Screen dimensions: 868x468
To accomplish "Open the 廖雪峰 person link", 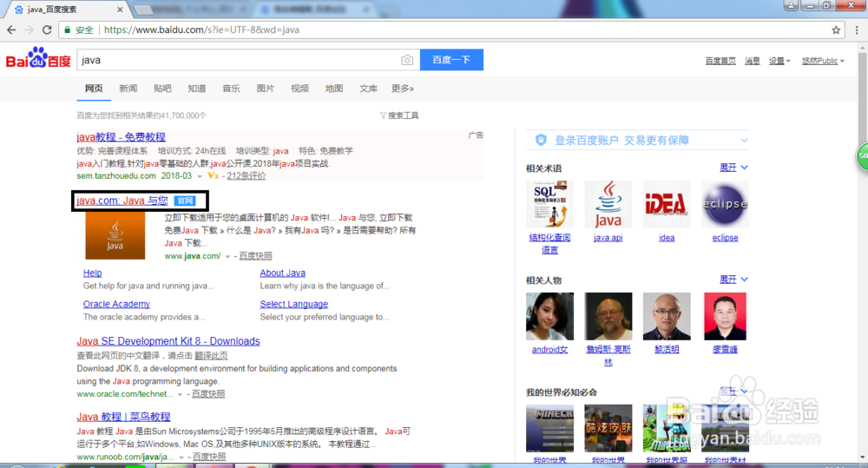I will 725,349.
